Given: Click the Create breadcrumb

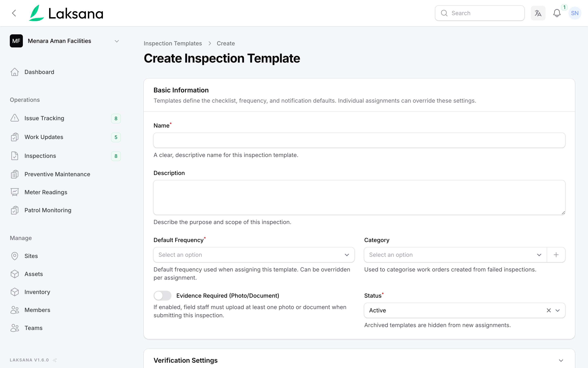Looking at the screenshot, I should [x=226, y=43].
